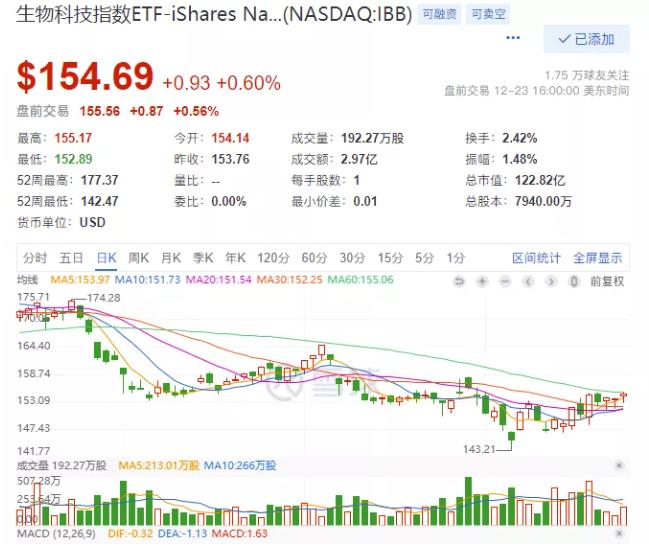The image size is (649, 554).
Task: Click the chart reset/undo arrow icon
Action: pyautogui.click(x=459, y=282)
